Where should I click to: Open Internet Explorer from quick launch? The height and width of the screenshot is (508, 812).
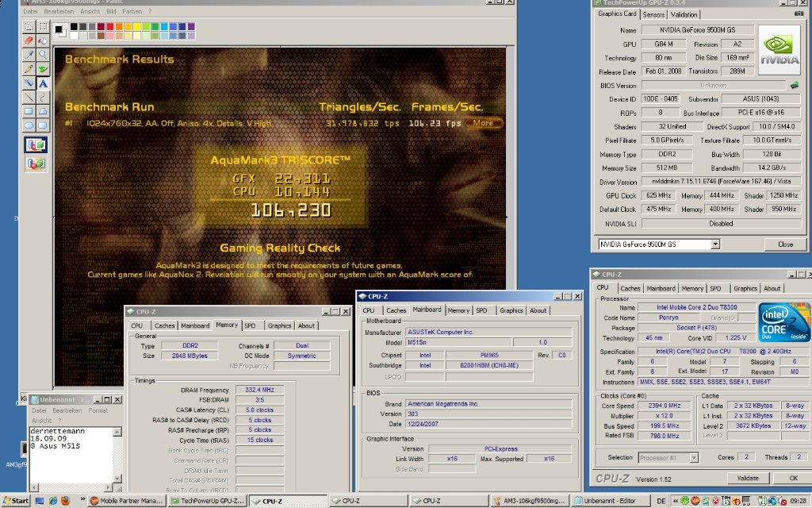click(x=53, y=501)
